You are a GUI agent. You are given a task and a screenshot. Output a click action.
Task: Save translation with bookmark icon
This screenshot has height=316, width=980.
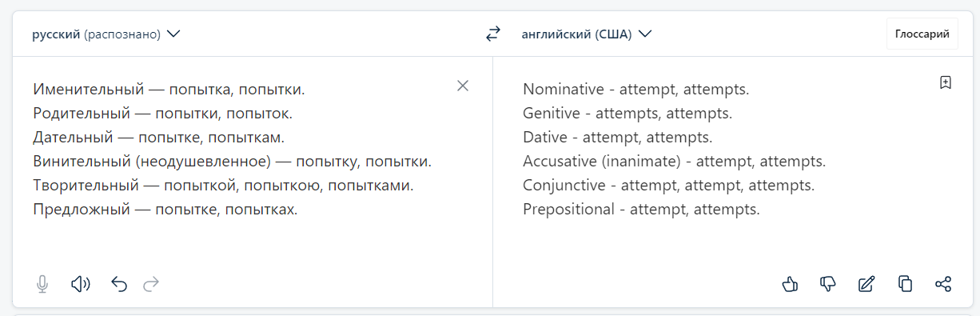pyautogui.click(x=945, y=82)
